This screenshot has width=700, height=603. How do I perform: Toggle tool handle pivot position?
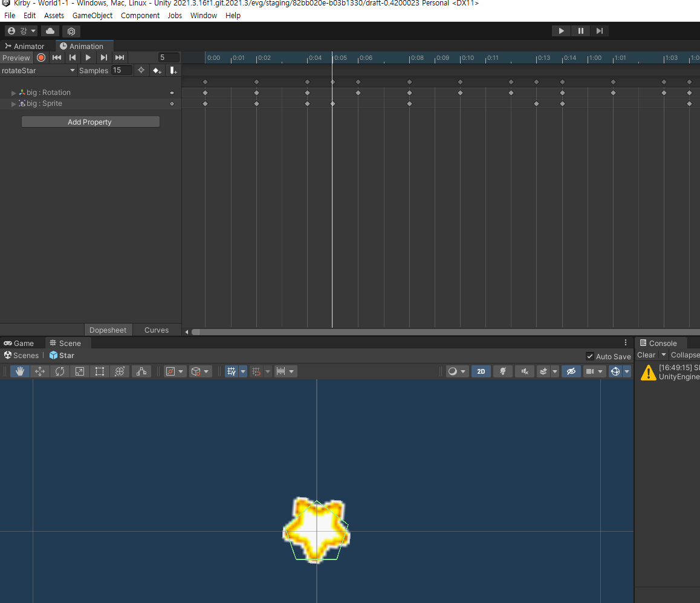point(170,371)
